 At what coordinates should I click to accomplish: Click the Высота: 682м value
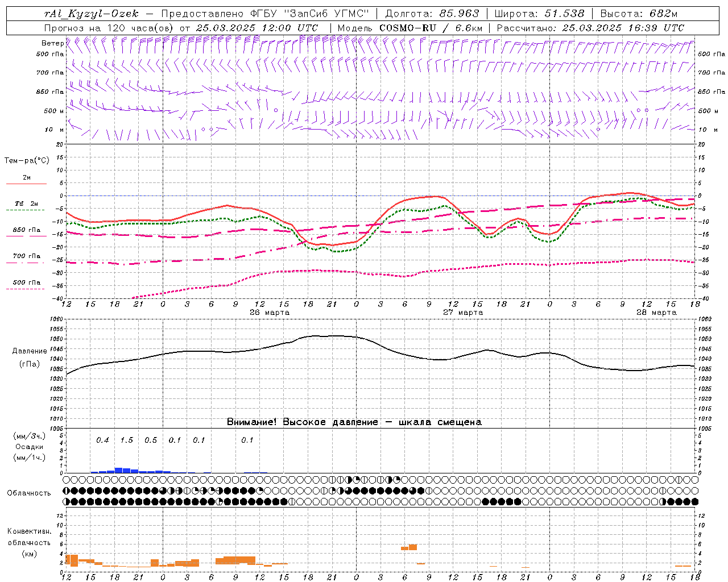coord(639,14)
